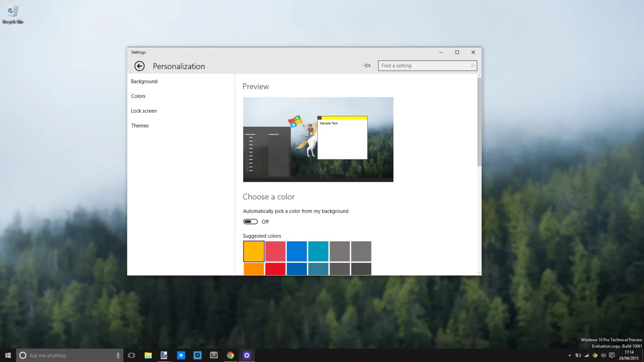Pick the yellow-gold suggested color
Image resolution: width=644 pixels, height=362 pixels.
(x=254, y=251)
